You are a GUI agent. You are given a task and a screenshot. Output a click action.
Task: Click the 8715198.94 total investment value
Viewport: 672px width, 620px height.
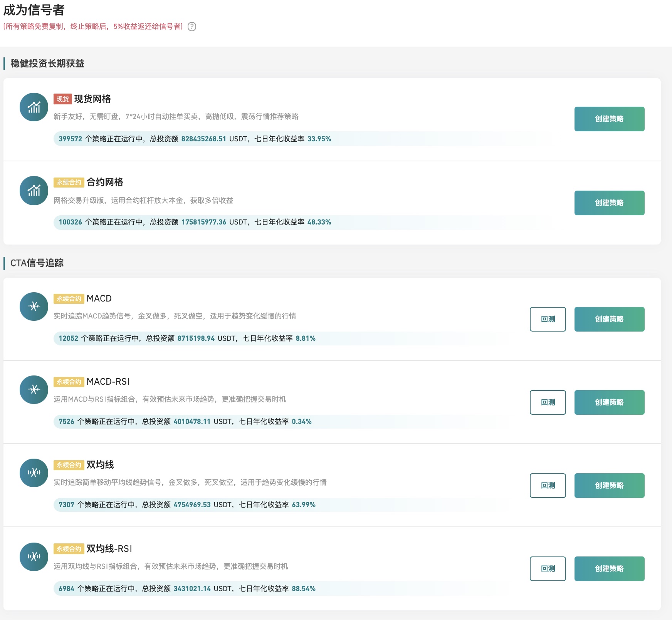click(196, 338)
